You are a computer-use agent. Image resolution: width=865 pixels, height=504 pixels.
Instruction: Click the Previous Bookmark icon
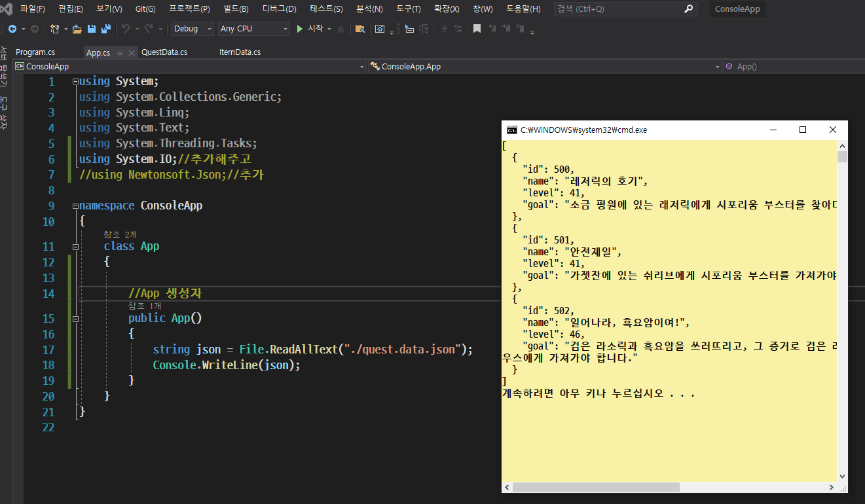[x=492, y=29]
